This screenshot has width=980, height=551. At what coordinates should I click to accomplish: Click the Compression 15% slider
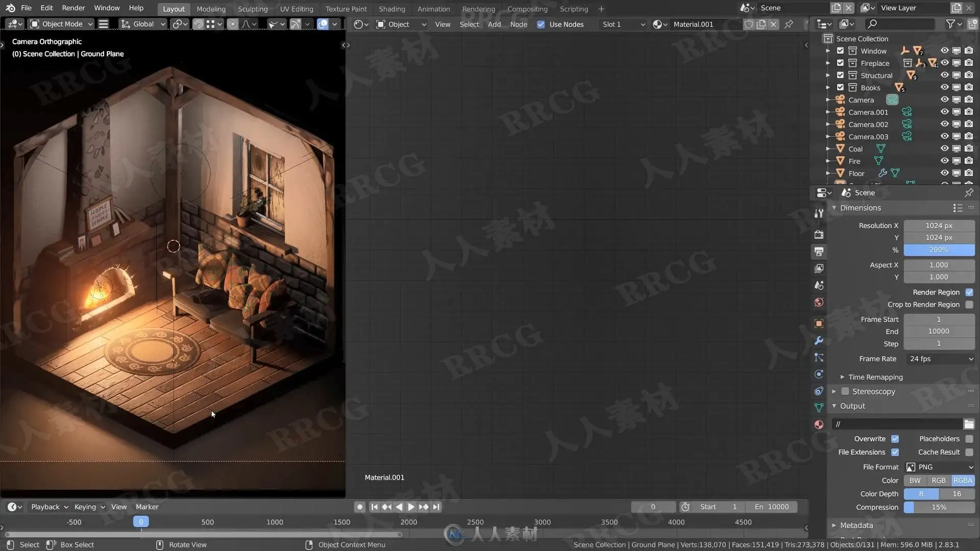939,507
